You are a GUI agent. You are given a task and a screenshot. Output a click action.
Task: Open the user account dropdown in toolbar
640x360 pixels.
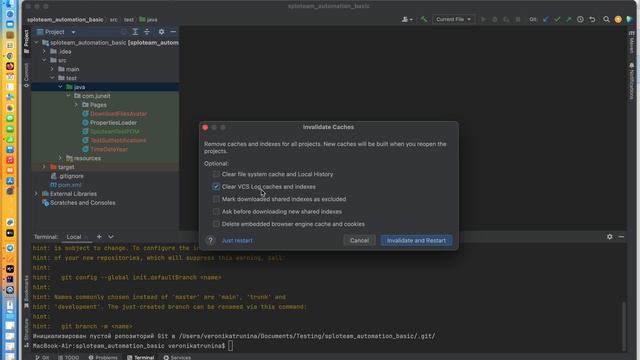point(407,19)
